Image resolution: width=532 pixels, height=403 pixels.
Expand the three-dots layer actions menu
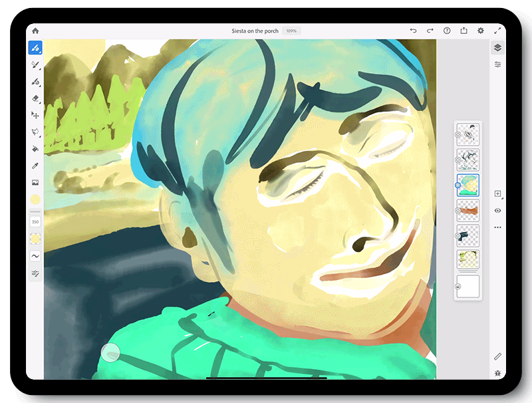coord(497,227)
